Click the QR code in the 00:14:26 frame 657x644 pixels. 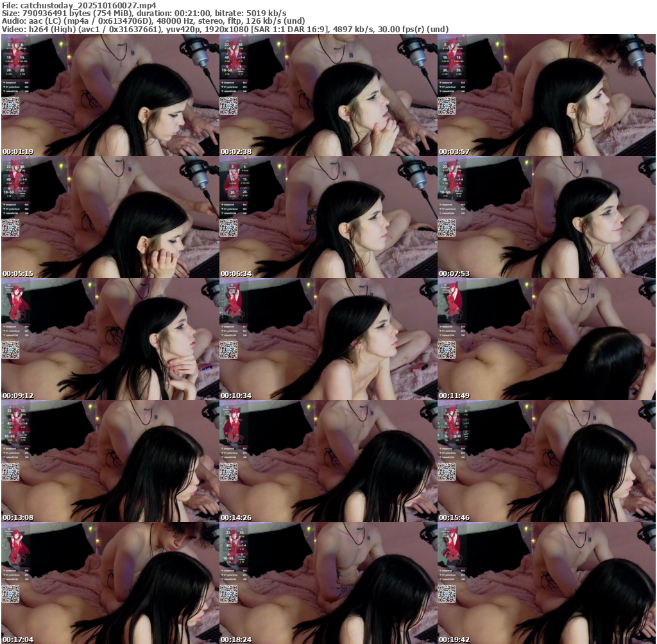tap(228, 472)
